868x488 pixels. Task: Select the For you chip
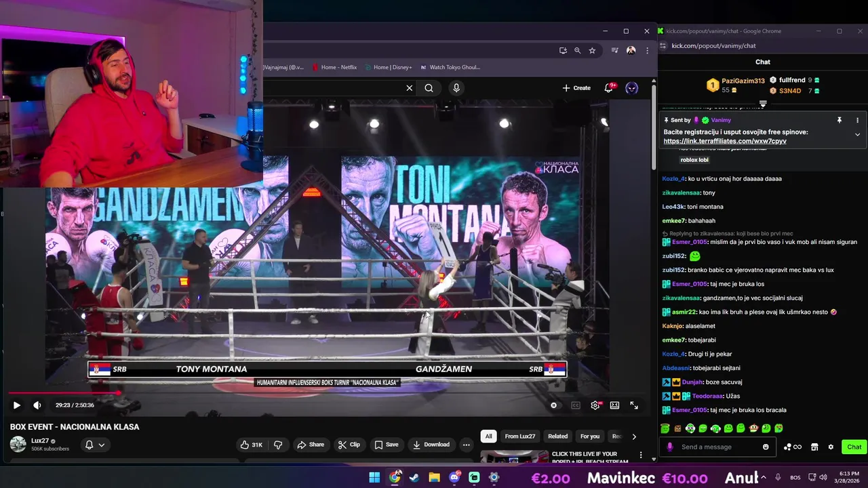point(590,436)
